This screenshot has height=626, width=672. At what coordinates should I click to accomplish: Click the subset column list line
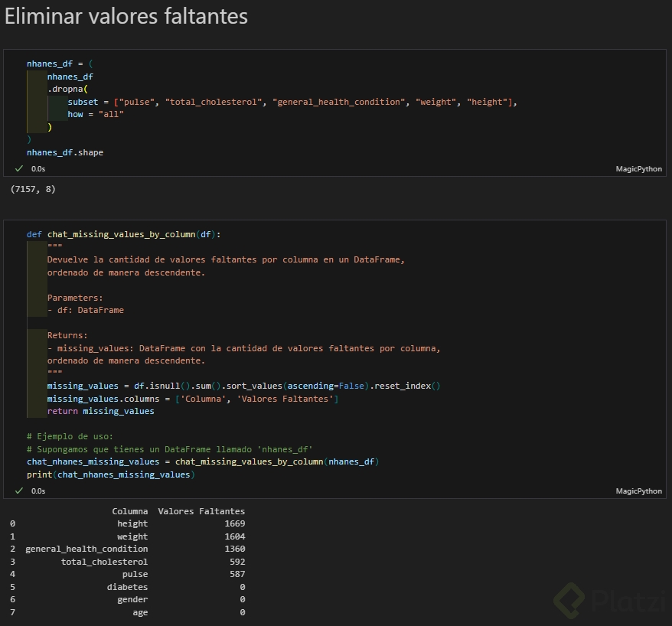pyautogui.click(x=291, y=102)
